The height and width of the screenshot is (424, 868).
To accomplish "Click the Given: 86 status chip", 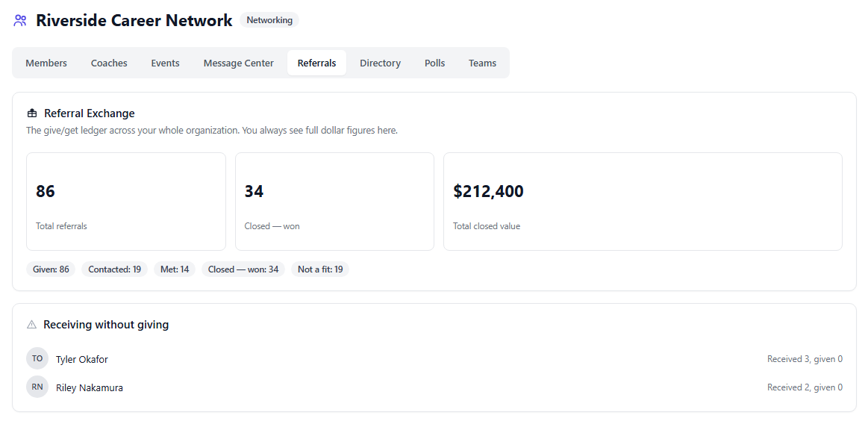I will 51,269.
